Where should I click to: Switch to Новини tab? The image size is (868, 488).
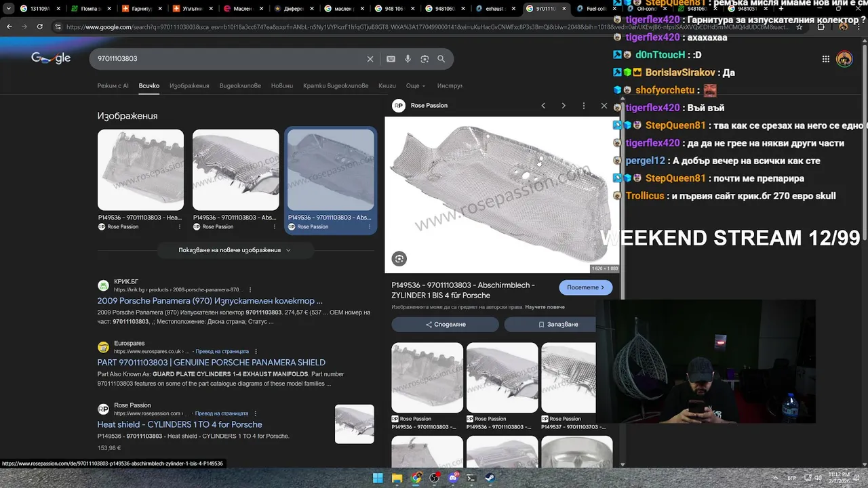[282, 86]
